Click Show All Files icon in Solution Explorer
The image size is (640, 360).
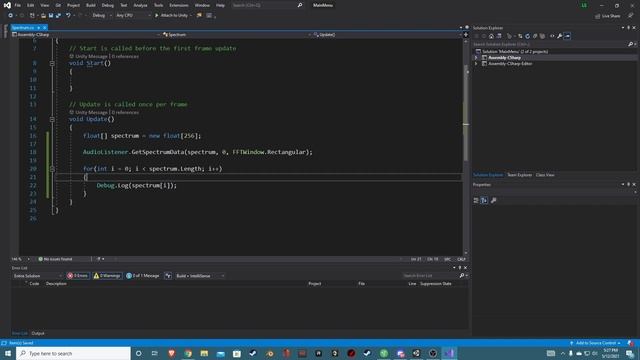click(x=542, y=36)
